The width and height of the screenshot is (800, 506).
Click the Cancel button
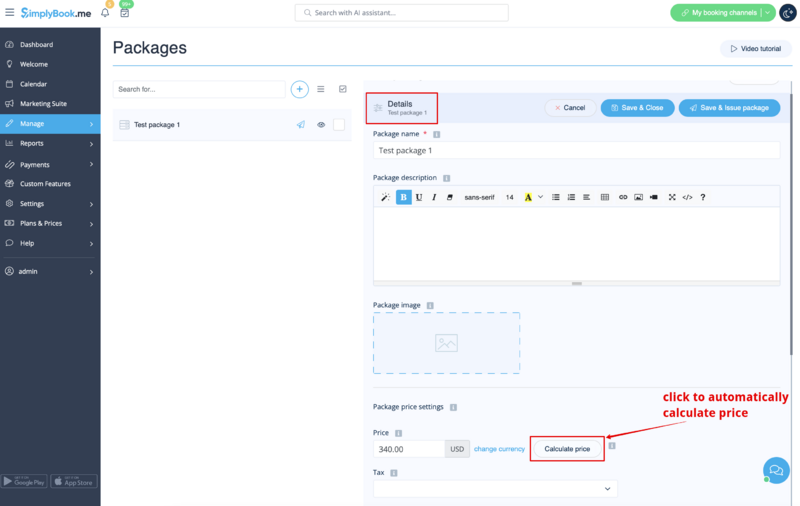[x=570, y=108]
